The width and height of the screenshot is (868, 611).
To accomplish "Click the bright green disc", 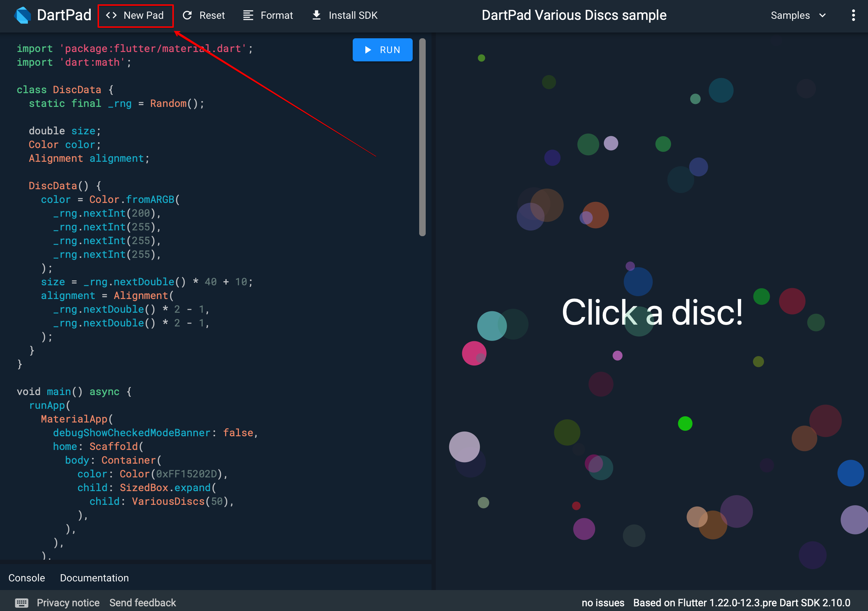I will [x=685, y=424].
